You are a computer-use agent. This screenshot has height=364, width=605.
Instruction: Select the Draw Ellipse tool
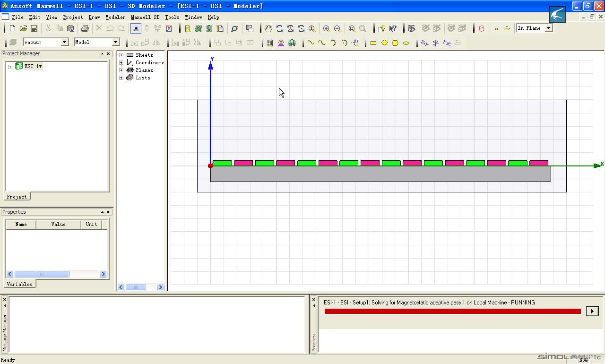click(x=406, y=43)
